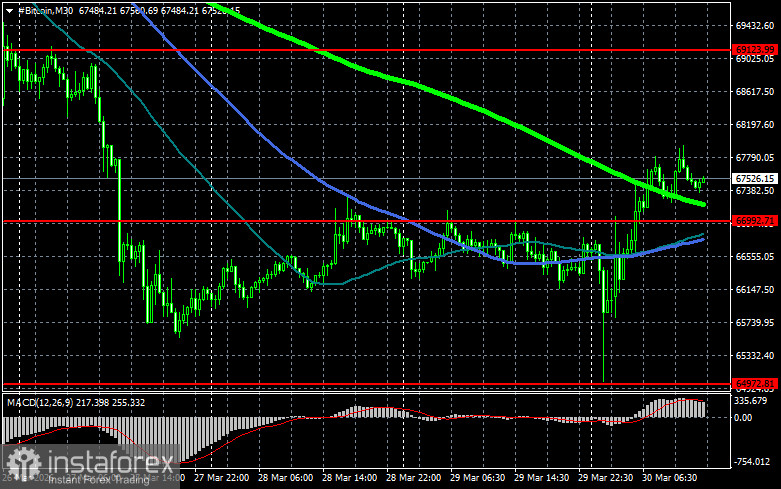The width and height of the screenshot is (781, 489).
Task: Click the triangle arrow beside #Bitcoin,M30
Action: (9, 10)
